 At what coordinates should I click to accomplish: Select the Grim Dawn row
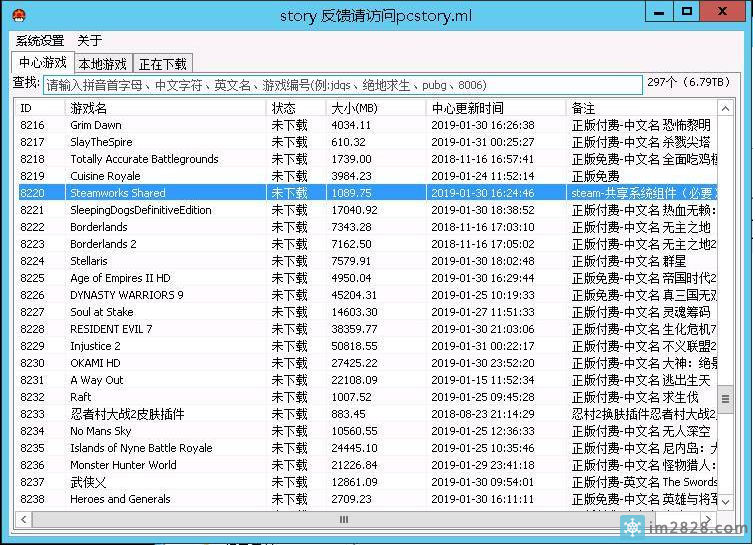[x=367, y=125]
